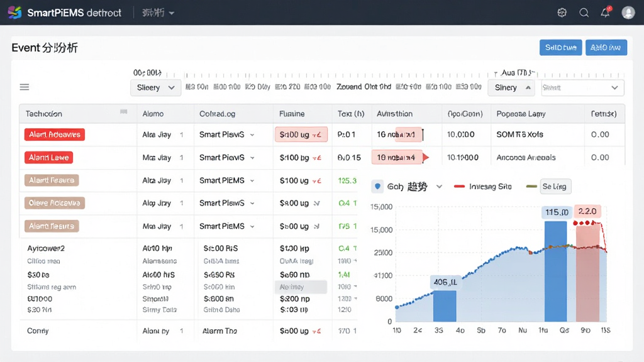Screen dimensions: 644x362
Task: Click the AAlO lwe button
Action: (606, 48)
